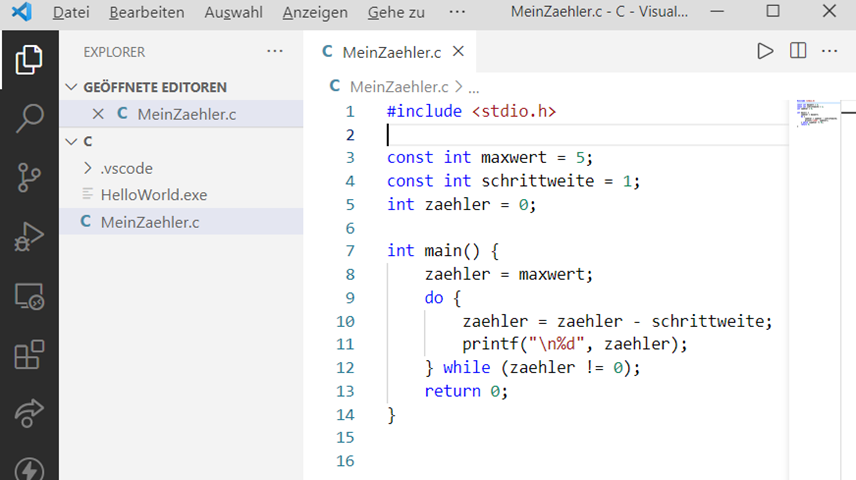Screen dimensions: 856x480
Task: Click '<stdio.h>' header text
Action: pyautogui.click(x=514, y=111)
